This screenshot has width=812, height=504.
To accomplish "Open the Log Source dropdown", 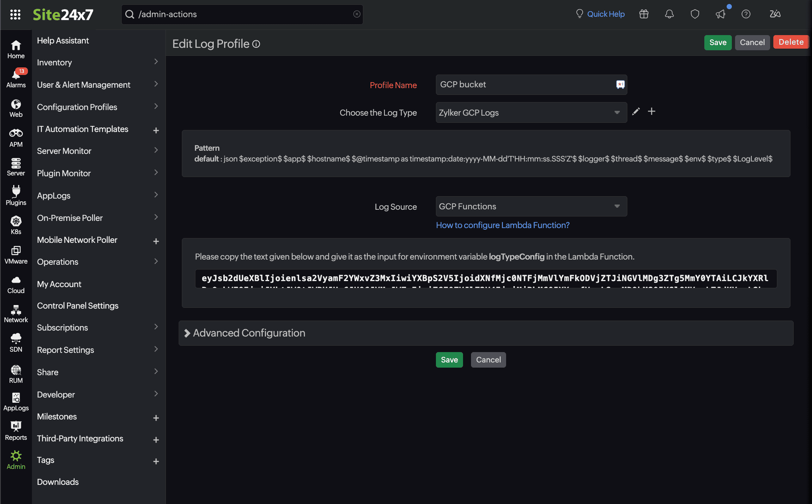I will click(x=531, y=207).
